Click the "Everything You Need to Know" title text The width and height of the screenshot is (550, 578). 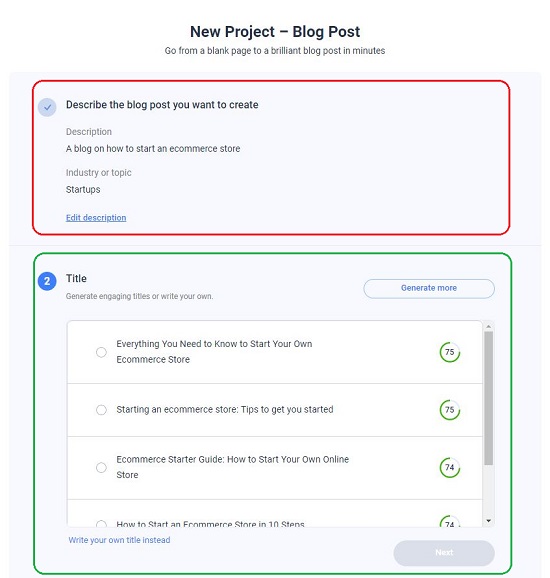click(x=214, y=352)
